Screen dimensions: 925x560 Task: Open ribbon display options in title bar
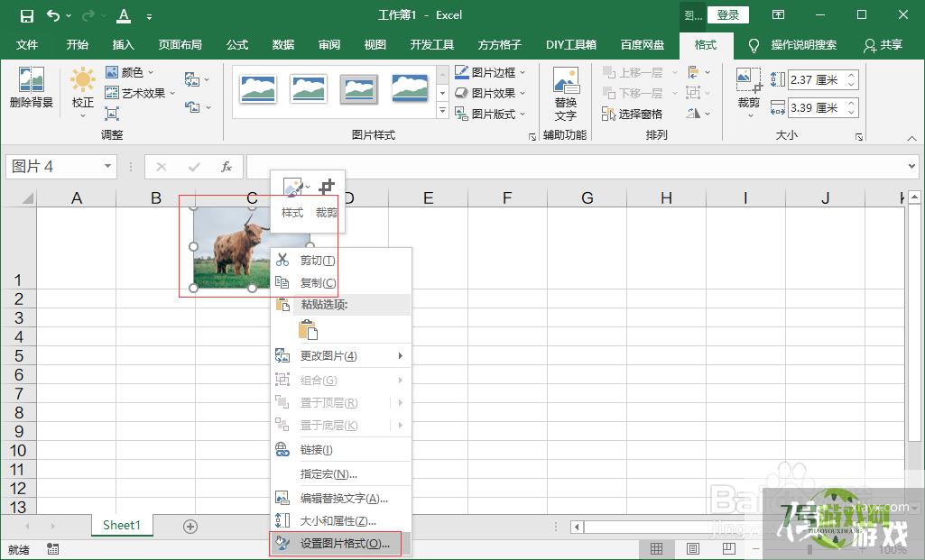[778, 15]
